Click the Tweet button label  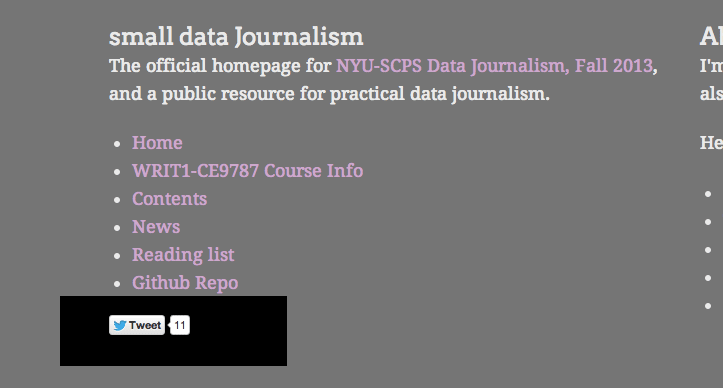tap(145, 325)
